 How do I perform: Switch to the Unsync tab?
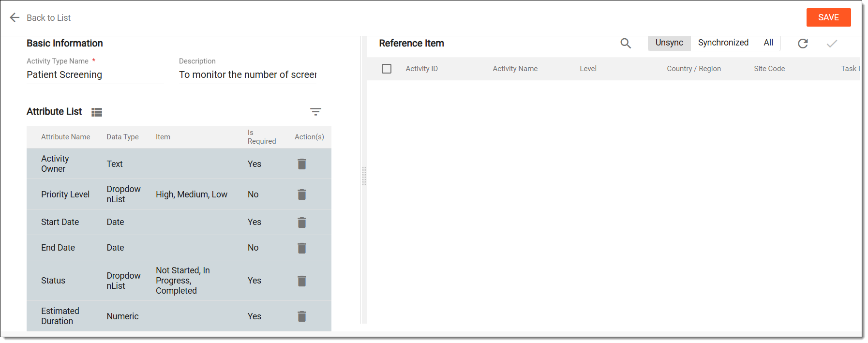669,43
